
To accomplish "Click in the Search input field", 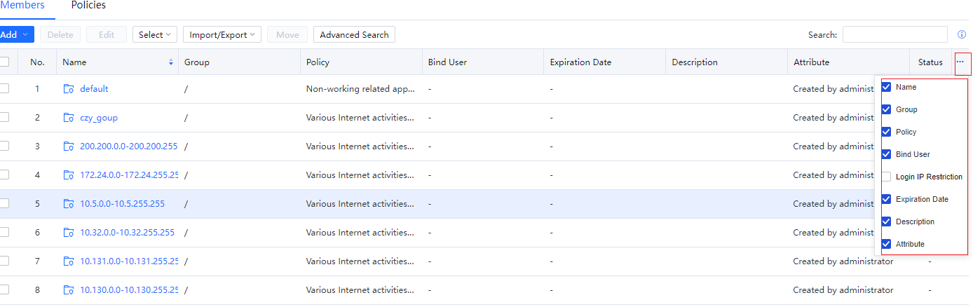I will pyautogui.click(x=894, y=34).
